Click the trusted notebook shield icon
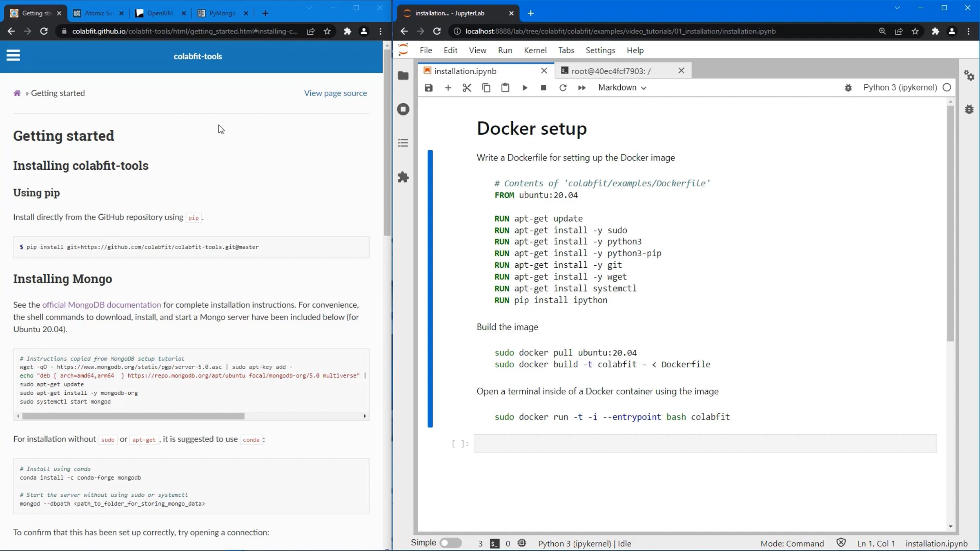This screenshot has height=551, width=980. point(841,542)
